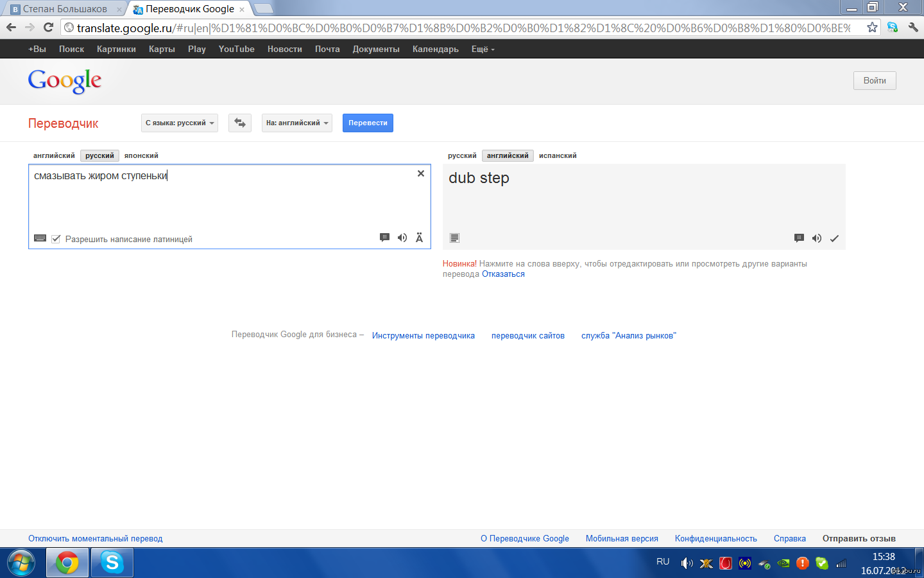The height and width of the screenshot is (578, 924).
Task: Select 'японский' as the source language
Action: (141, 155)
